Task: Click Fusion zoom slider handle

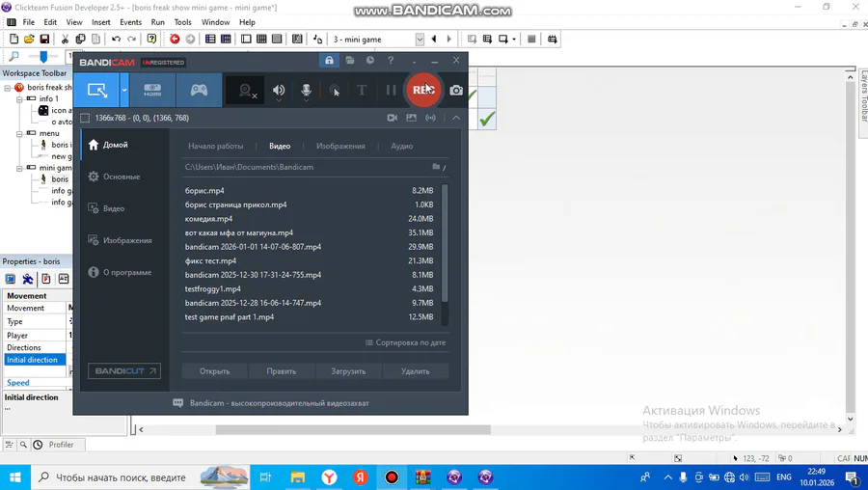Action: 43,56
